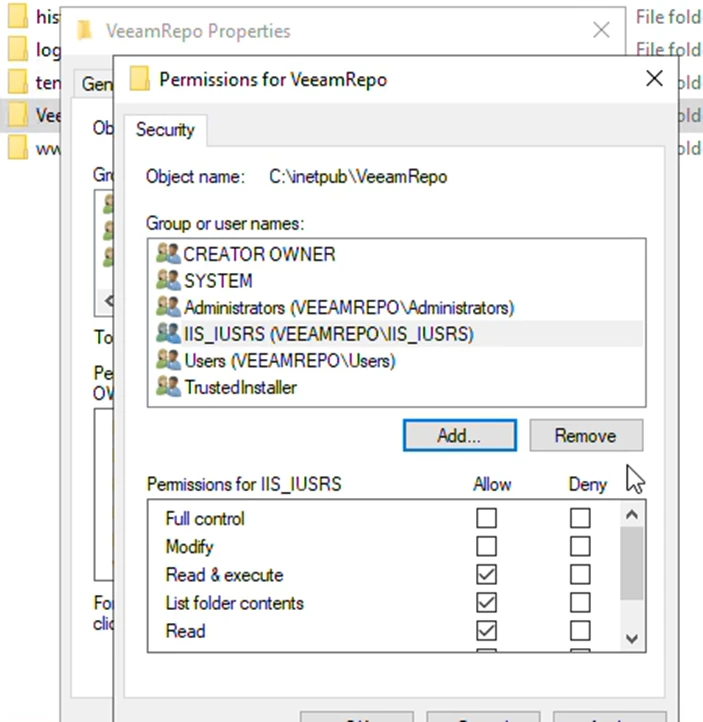Select Users (VEEAMREPO\Users) entry
This screenshot has height=722, width=703.
[396, 360]
